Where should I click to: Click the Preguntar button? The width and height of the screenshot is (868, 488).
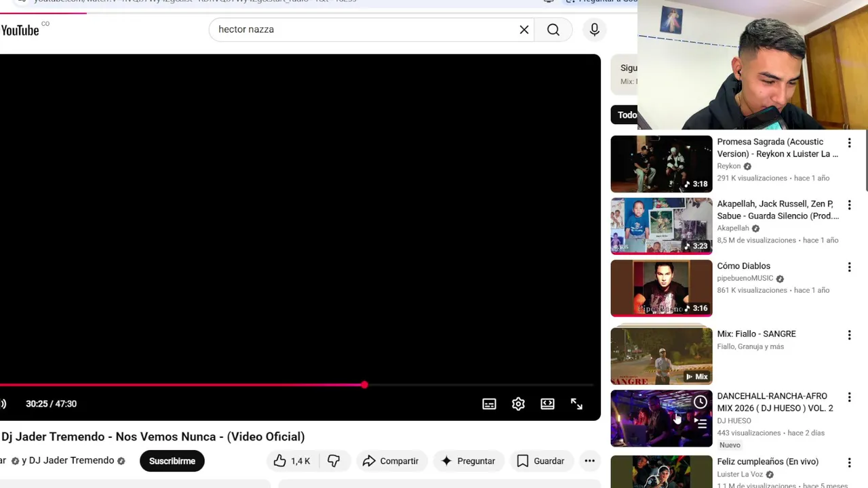468,461
